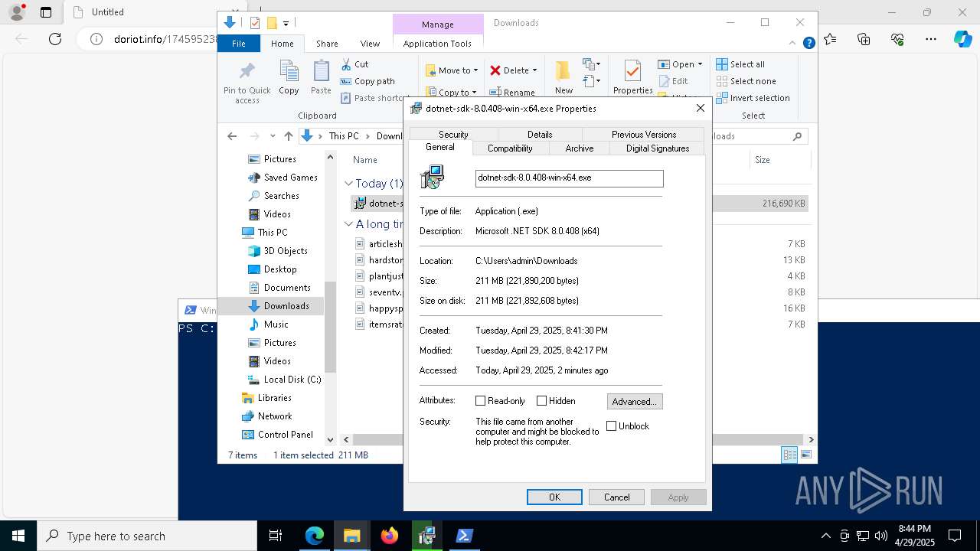Go back in Explorer navigation
This screenshot has height=551, width=980.
232,136
